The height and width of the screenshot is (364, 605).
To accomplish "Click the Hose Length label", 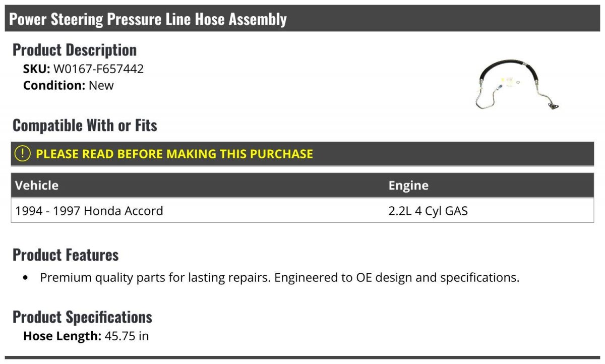I will [x=62, y=336].
